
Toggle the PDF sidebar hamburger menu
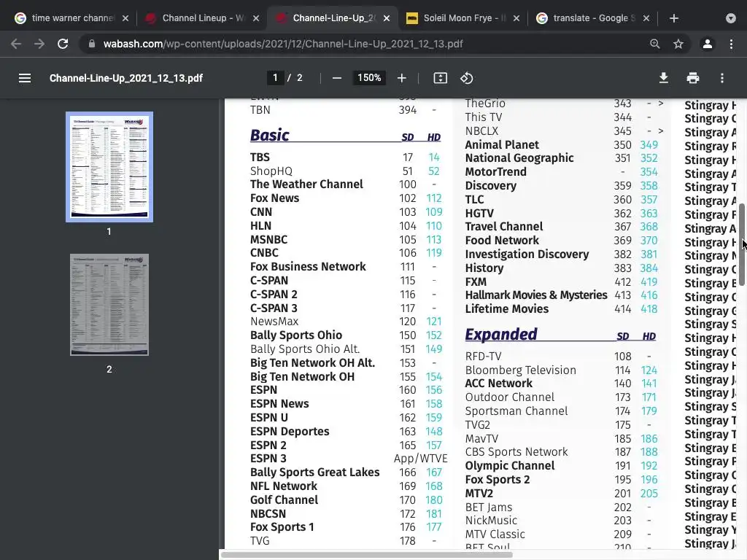(x=25, y=78)
